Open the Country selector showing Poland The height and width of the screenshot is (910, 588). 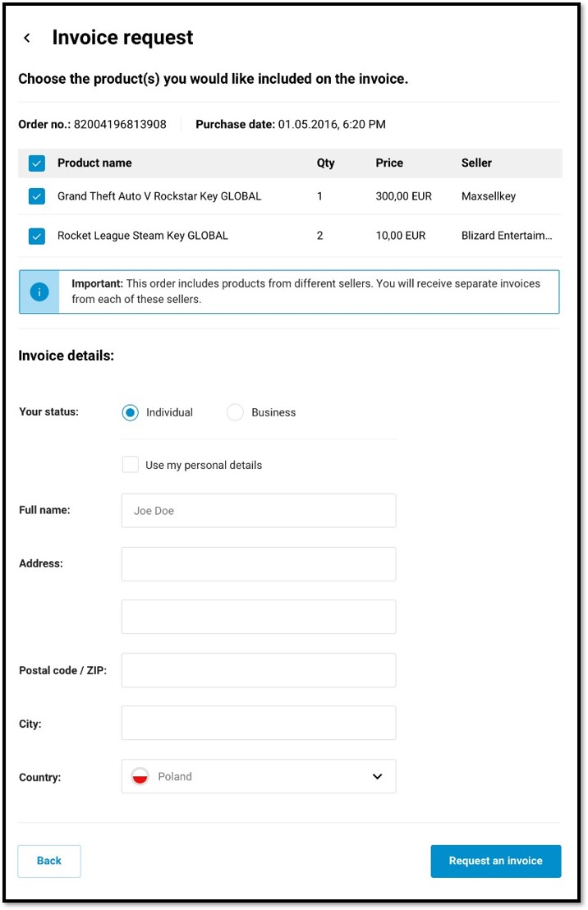pos(258,776)
